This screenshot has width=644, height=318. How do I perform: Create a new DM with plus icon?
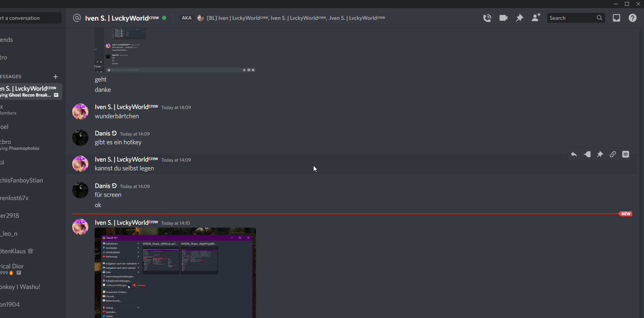[55, 77]
